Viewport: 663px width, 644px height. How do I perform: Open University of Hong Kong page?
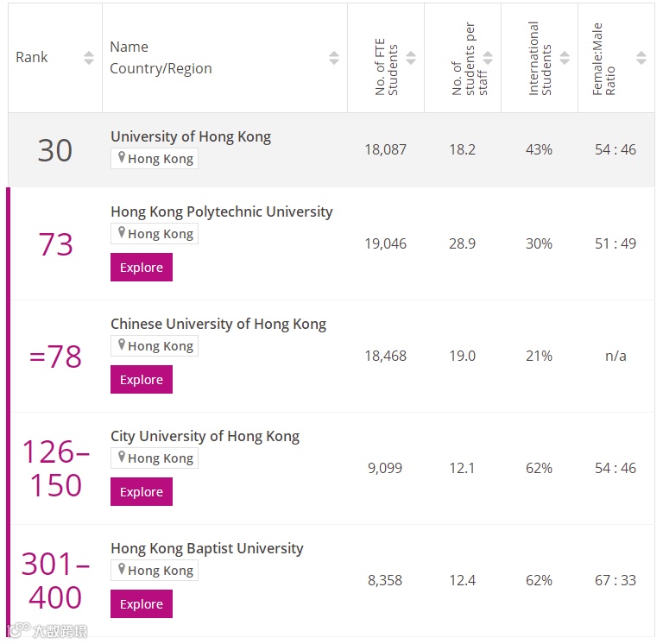(x=190, y=136)
